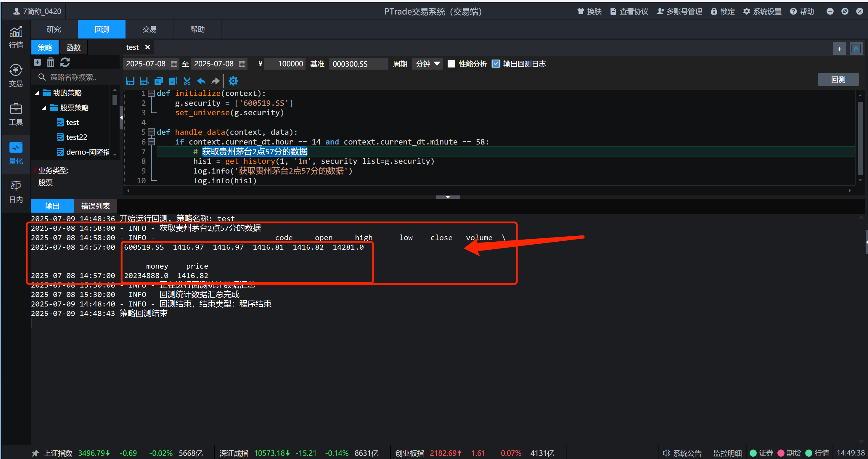Refresh the strategy list
868x459 pixels.
coord(65,62)
